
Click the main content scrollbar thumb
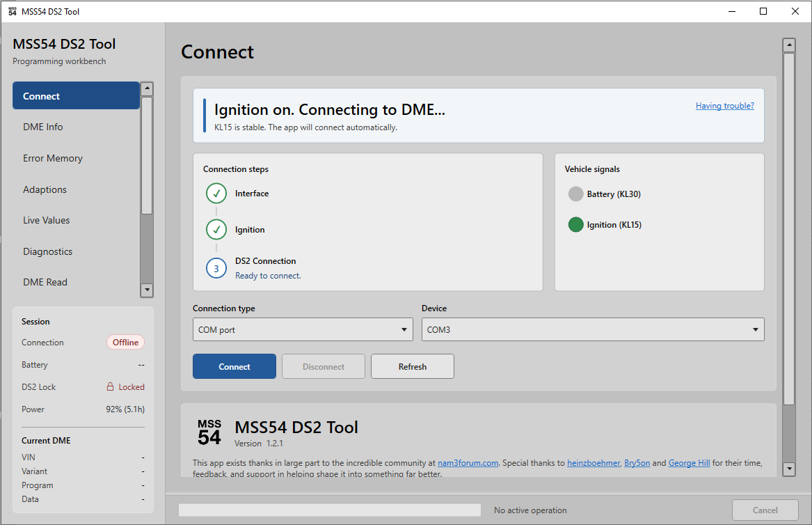[x=789, y=228]
